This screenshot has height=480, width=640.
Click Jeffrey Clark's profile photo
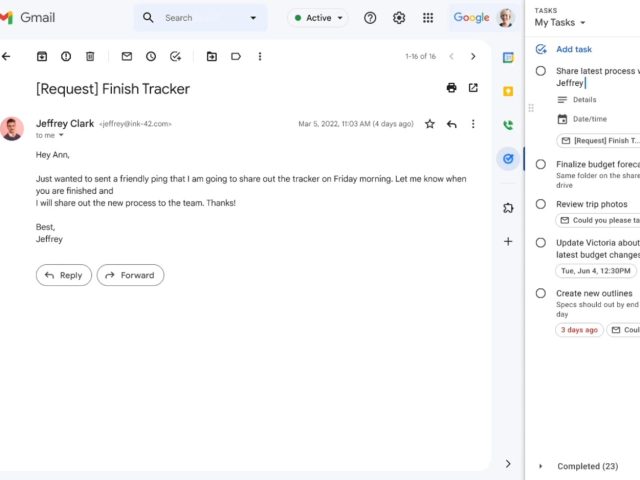[x=12, y=128]
